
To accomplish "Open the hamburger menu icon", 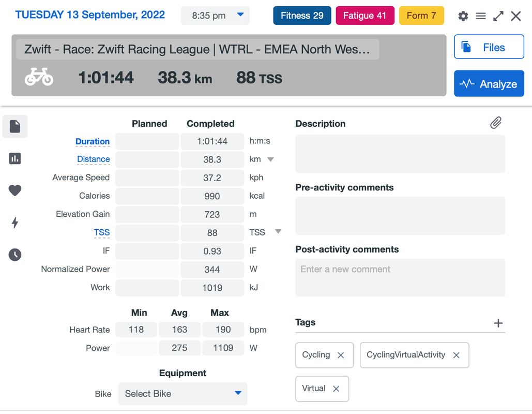I will (481, 16).
